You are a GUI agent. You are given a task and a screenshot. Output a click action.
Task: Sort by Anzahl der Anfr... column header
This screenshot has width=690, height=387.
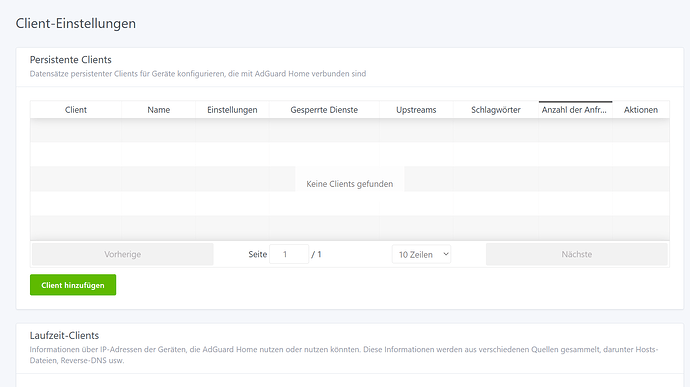click(575, 110)
